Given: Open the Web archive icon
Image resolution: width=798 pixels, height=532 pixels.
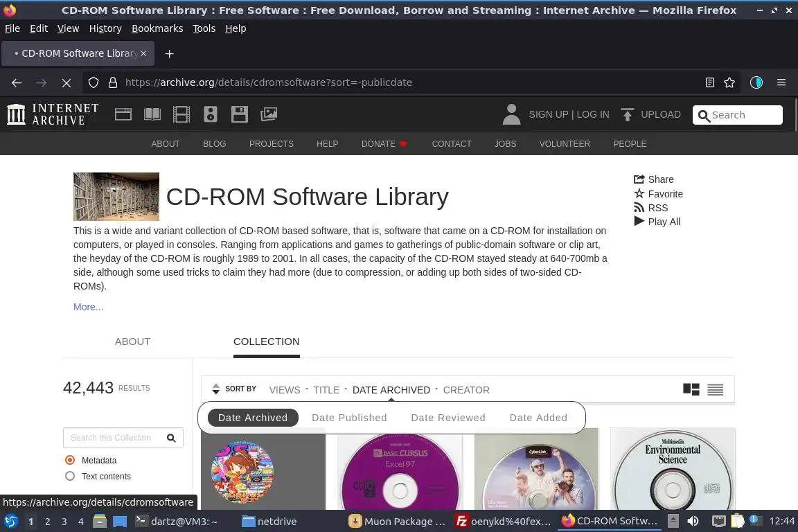Looking at the screenshot, I should click(x=123, y=114).
